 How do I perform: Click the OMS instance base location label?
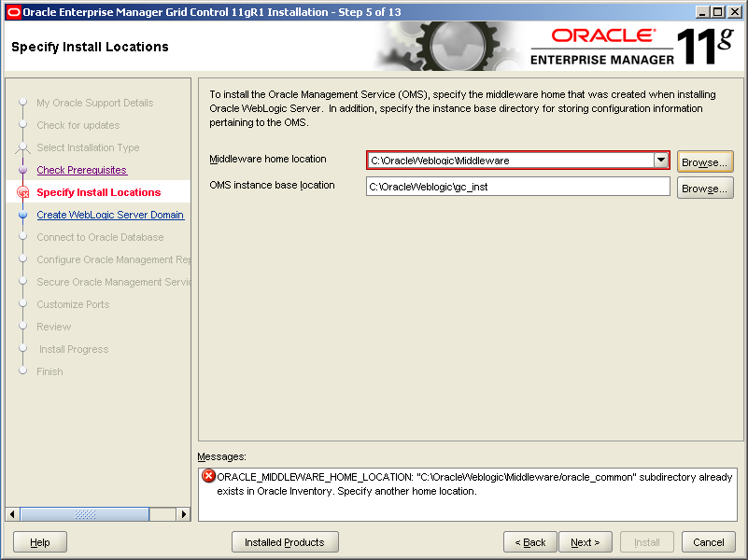coord(272,185)
